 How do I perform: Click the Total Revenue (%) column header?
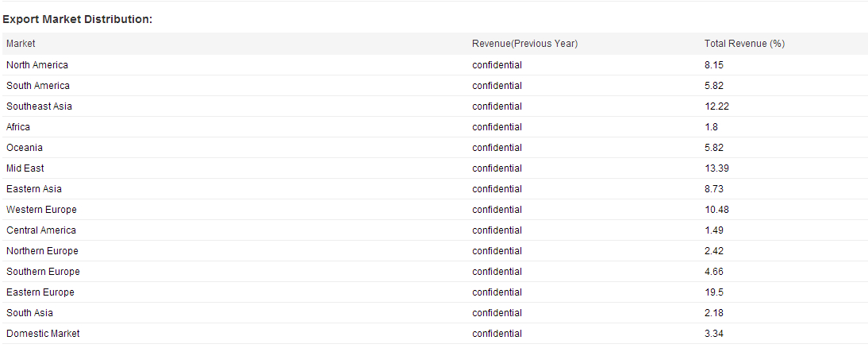pos(744,44)
